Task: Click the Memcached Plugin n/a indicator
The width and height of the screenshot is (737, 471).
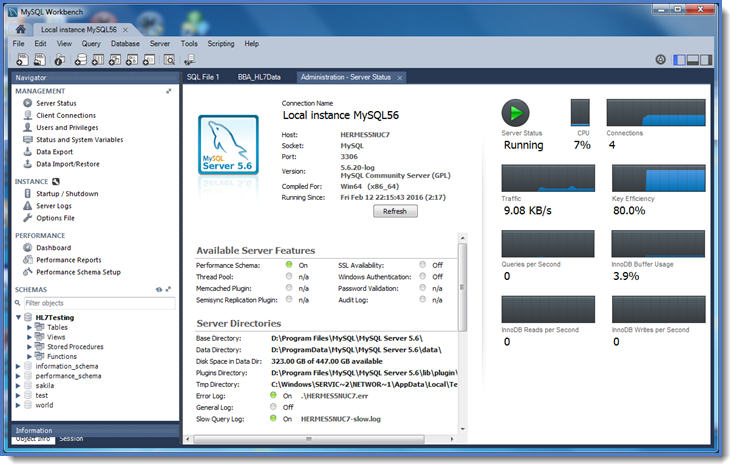Action: pyautogui.click(x=289, y=288)
